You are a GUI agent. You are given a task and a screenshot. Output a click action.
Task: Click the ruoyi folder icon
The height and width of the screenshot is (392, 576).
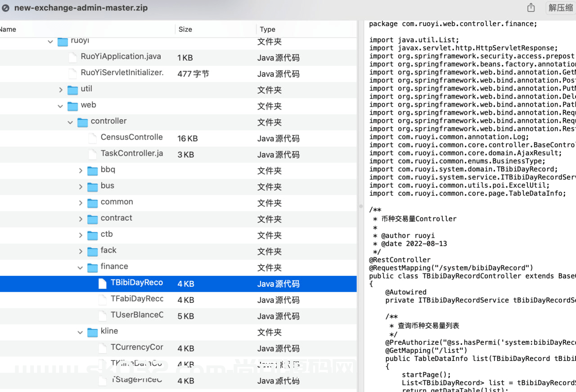coord(63,41)
